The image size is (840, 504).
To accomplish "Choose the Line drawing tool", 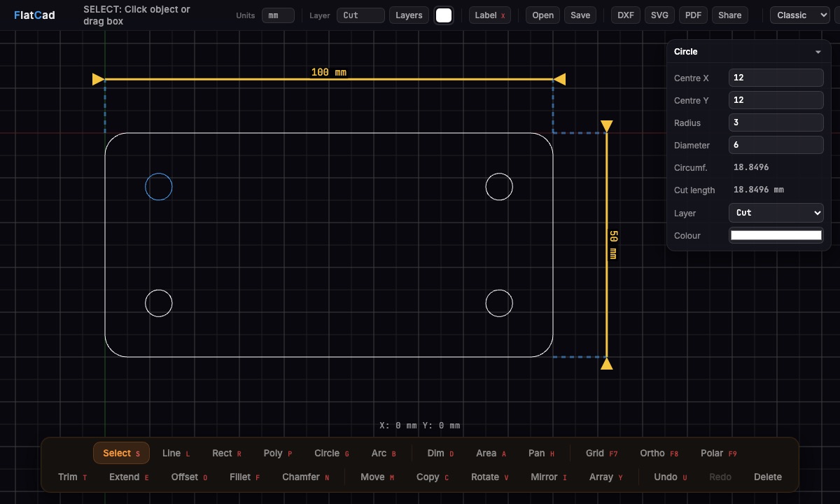I will coord(176,453).
